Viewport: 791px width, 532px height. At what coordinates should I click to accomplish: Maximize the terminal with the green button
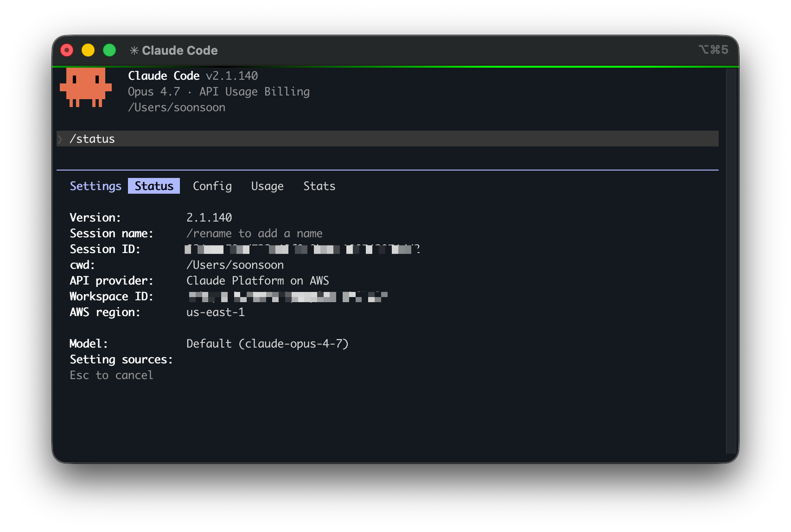pyautogui.click(x=109, y=50)
